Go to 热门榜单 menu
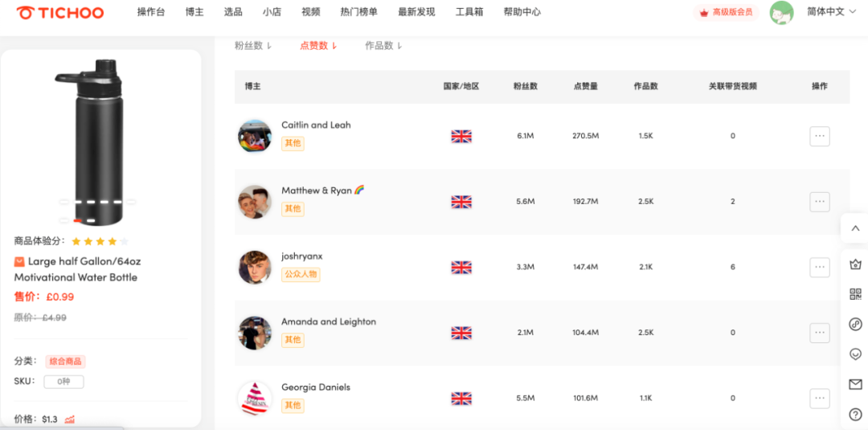The height and width of the screenshot is (430, 868). [358, 12]
